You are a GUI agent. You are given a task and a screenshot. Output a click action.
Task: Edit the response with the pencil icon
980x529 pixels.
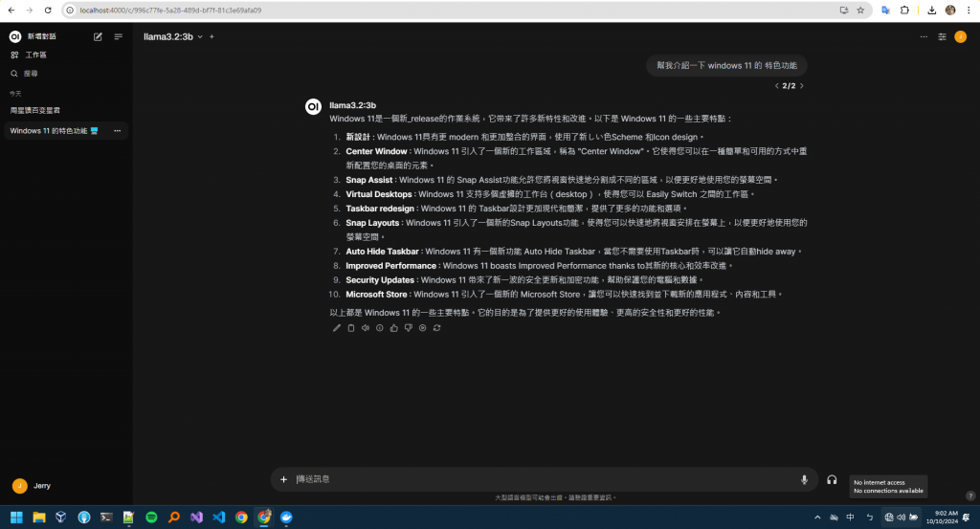pos(336,328)
